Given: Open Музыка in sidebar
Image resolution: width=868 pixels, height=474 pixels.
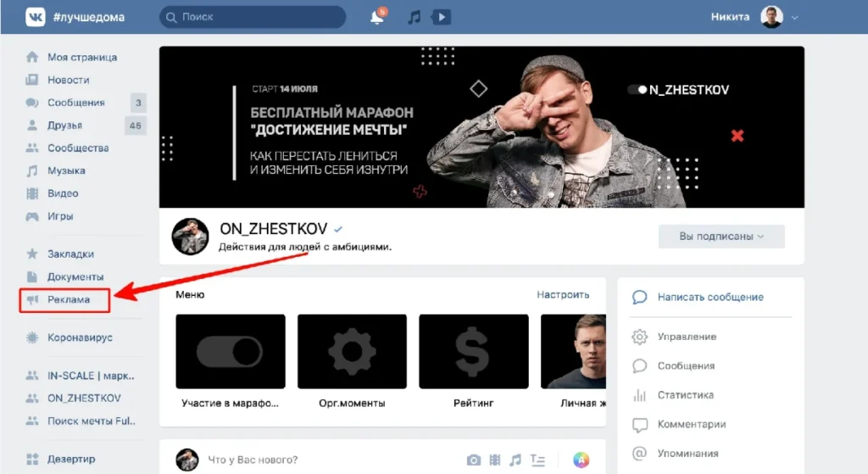Looking at the screenshot, I should [x=66, y=170].
